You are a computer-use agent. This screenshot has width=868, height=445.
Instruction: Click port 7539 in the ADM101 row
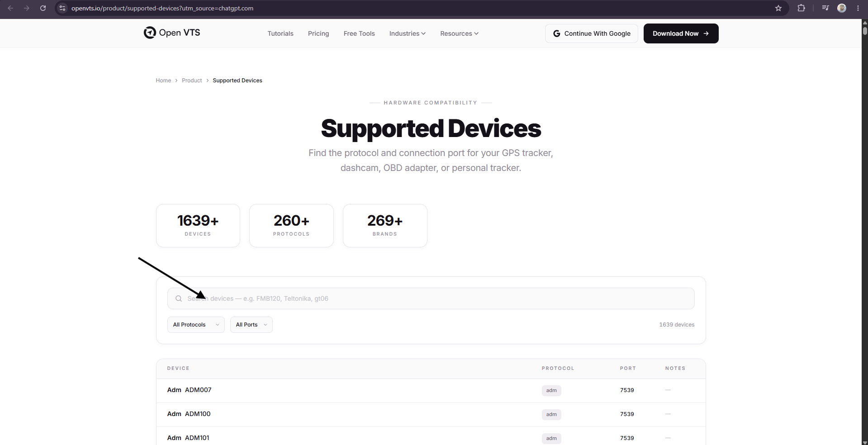tap(627, 438)
